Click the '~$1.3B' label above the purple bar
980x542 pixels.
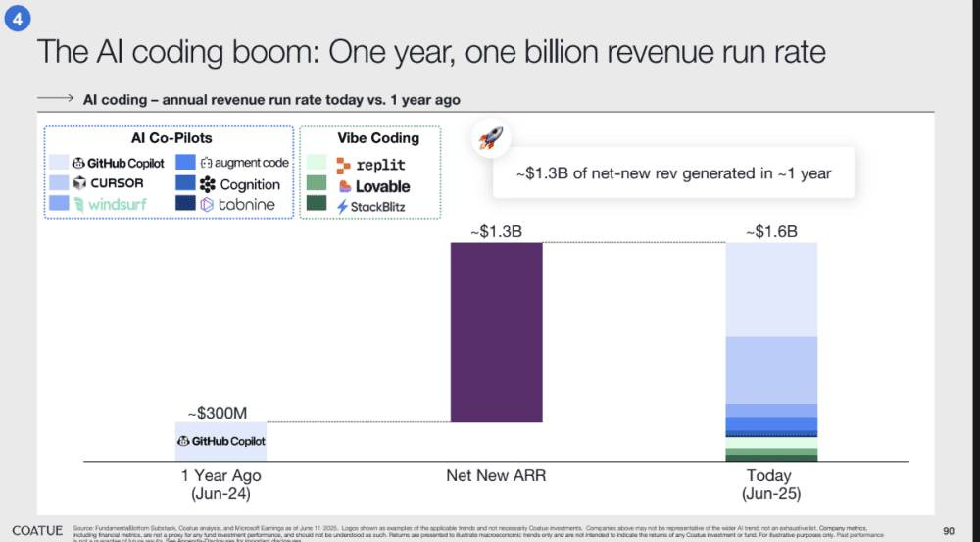pyautogui.click(x=496, y=232)
